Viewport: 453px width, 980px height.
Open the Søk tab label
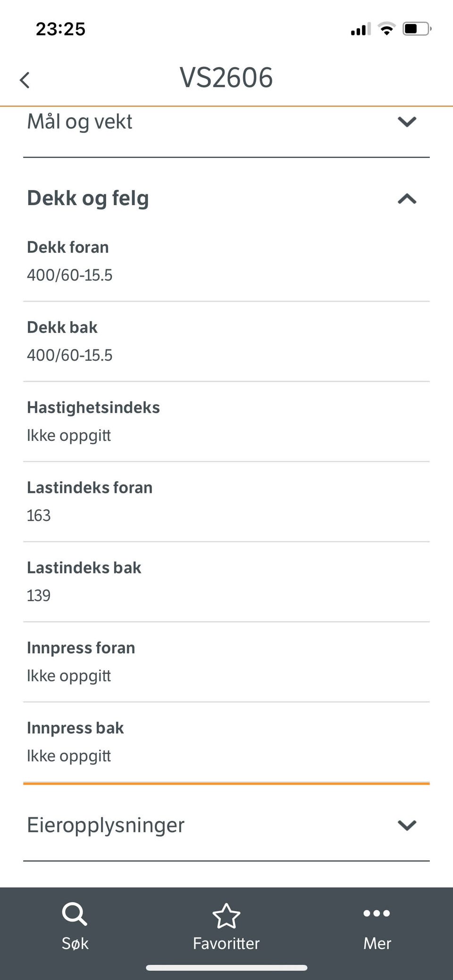pos(75,943)
